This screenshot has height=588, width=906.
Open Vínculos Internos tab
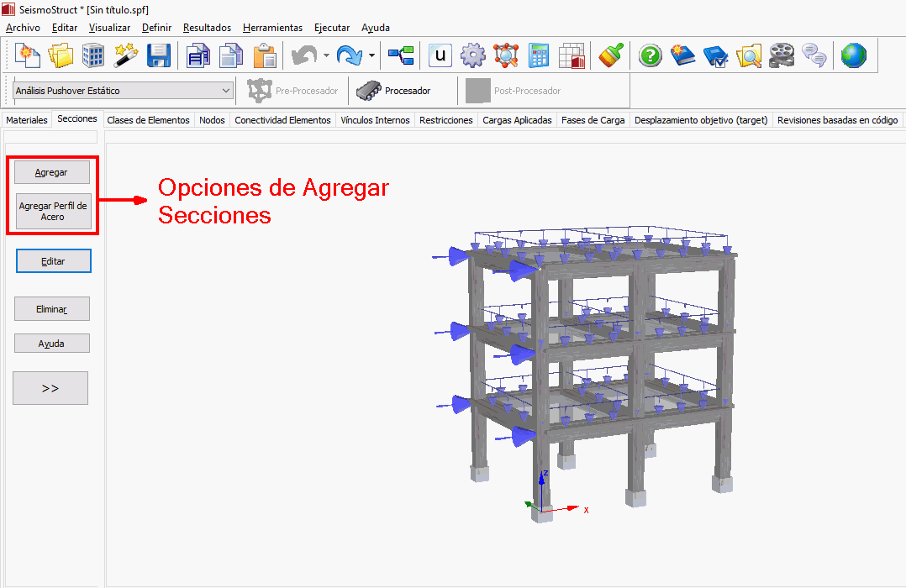click(x=375, y=120)
